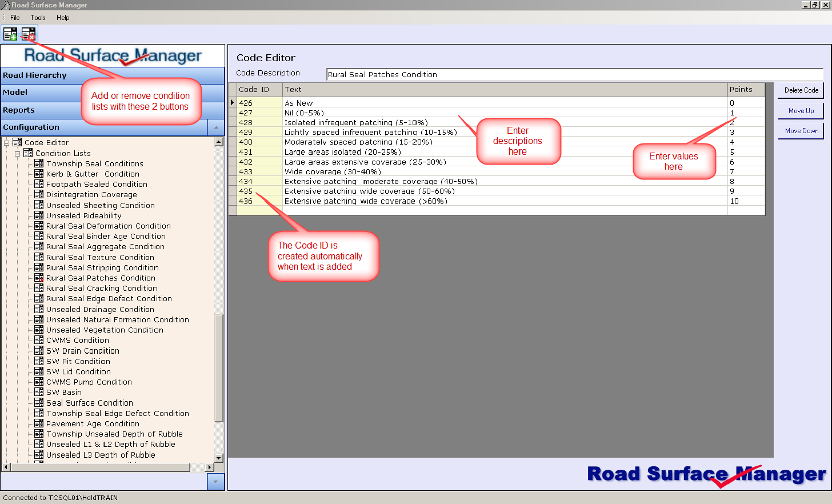Select the points cell showing 10
This screenshot has width=832, height=504.
coord(746,201)
